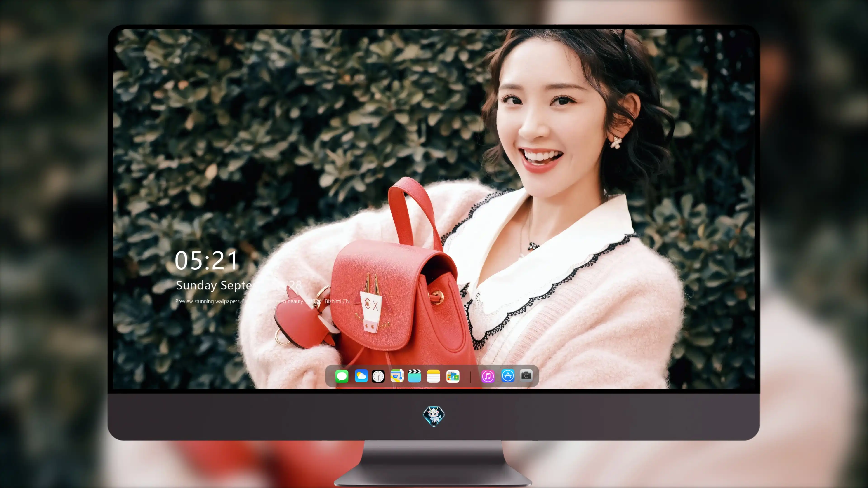
Task: Open the Clock app in the dock
Action: 378,376
